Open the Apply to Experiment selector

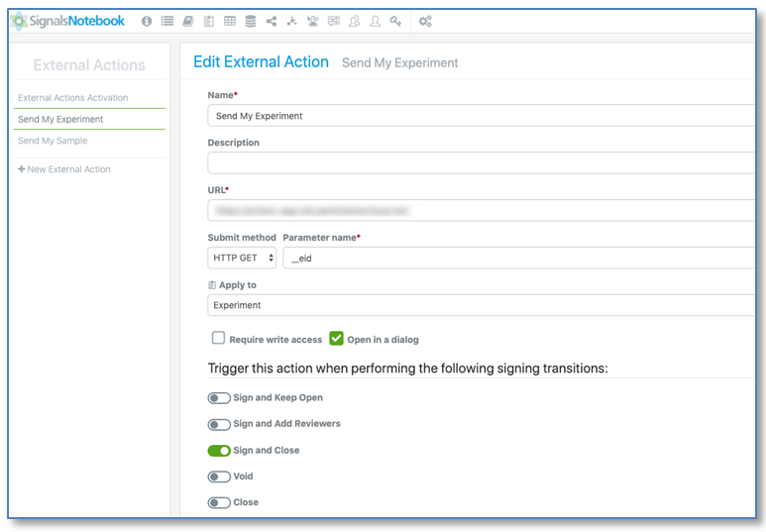481,305
